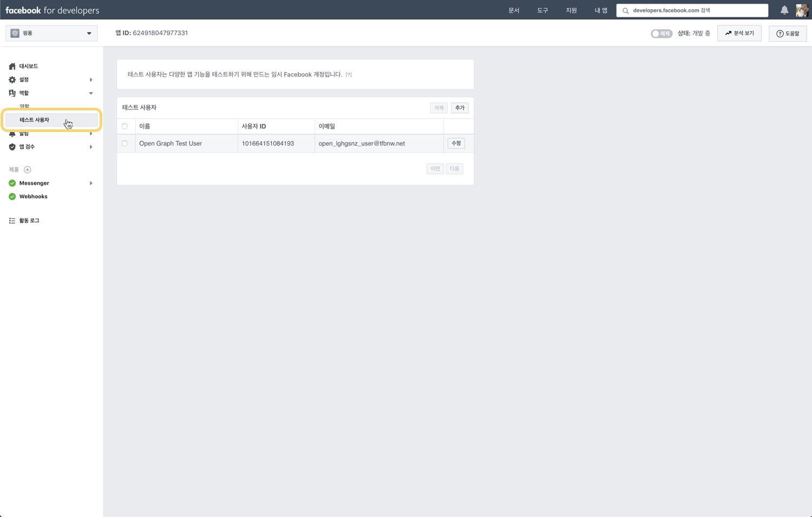Expand the 설정 menu arrow
812x517 pixels.
(91, 80)
